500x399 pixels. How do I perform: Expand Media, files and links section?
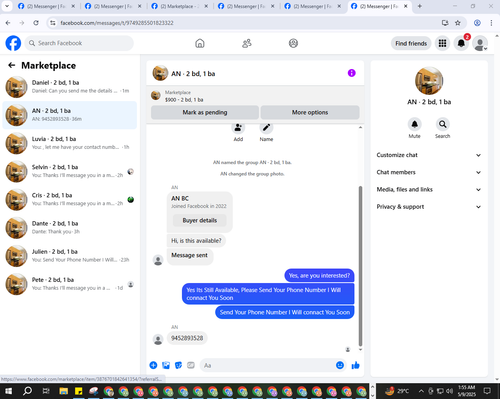point(429,190)
